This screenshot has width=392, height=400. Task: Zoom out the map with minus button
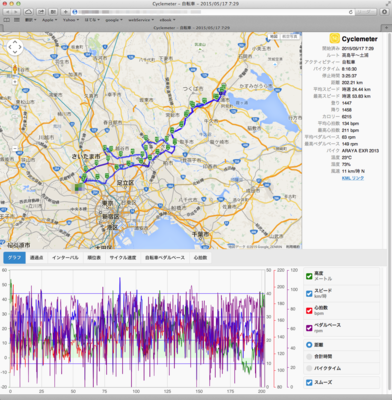15,148
